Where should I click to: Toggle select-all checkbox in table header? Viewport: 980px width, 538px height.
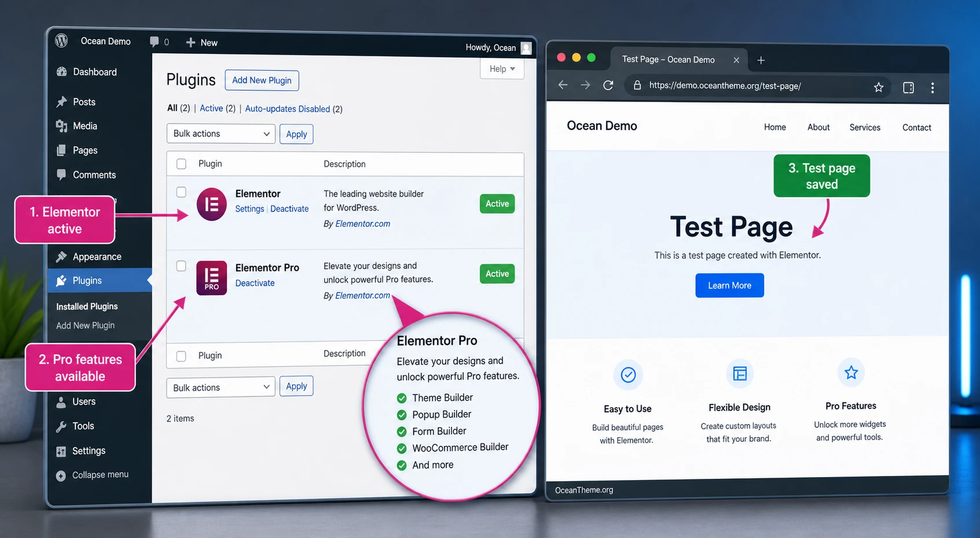(x=181, y=164)
